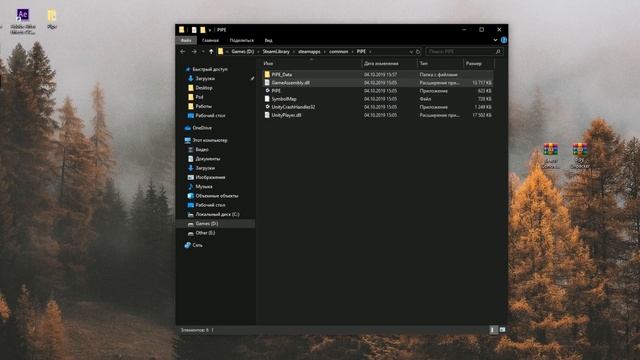Open Быстрый доступ in navigation pane
640x360 pixels.
point(210,69)
